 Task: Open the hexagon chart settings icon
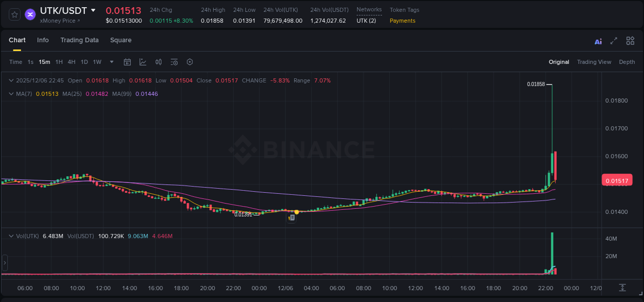(190, 62)
